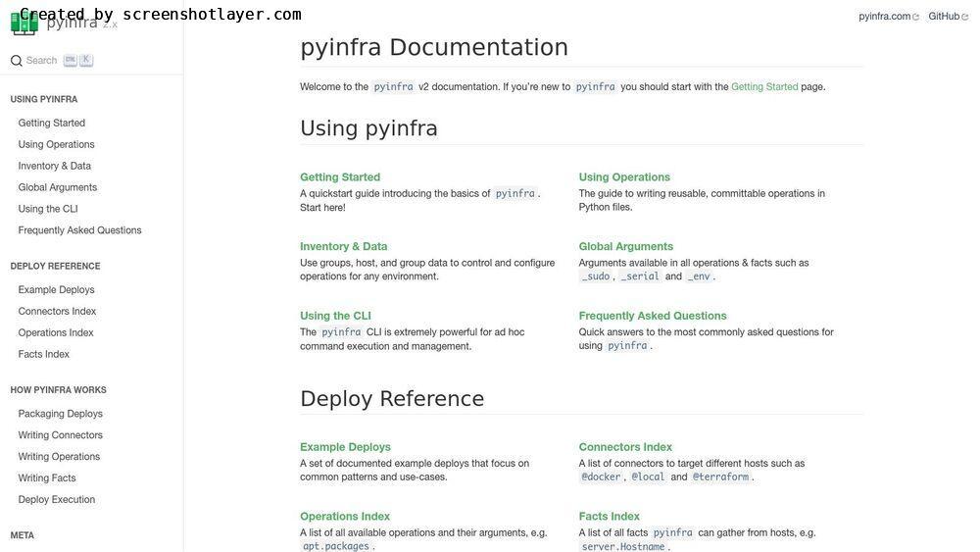980x552 pixels.
Task: Open Getting Started in sidebar
Action: click(52, 124)
